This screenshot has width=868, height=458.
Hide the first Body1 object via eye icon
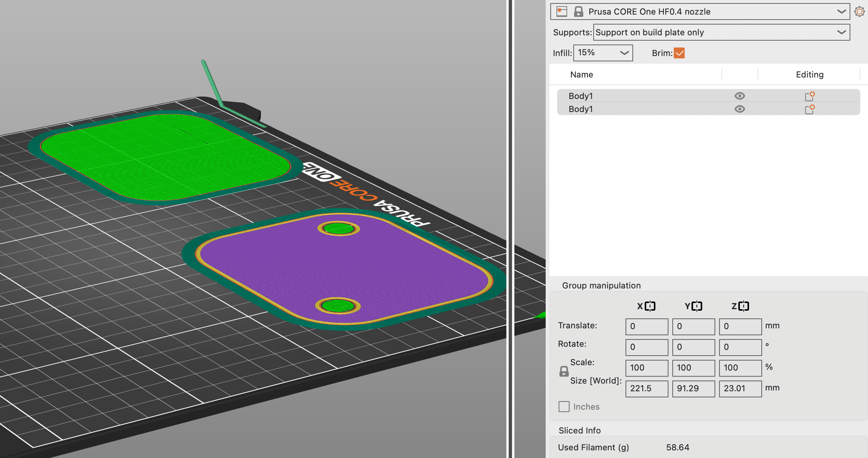pyautogui.click(x=739, y=96)
